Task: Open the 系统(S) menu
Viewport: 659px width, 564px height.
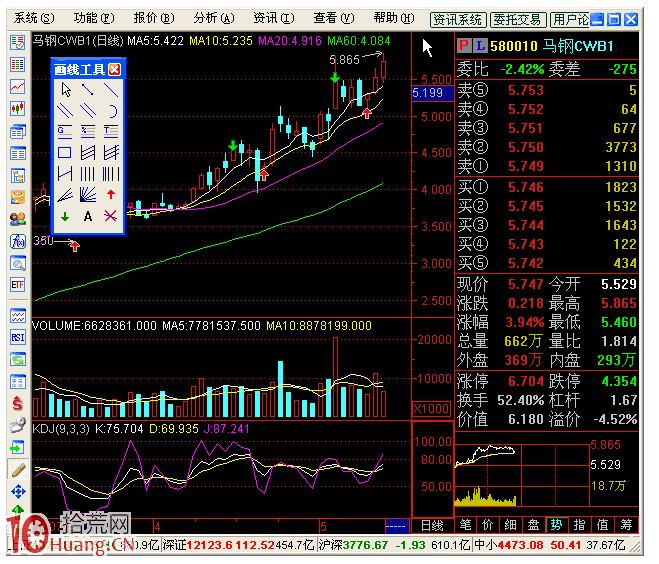Action: (34, 18)
